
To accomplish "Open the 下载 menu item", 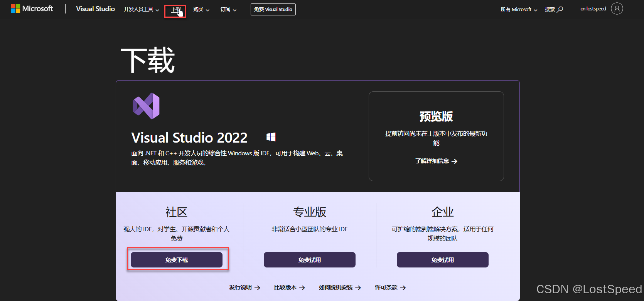I will [176, 9].
